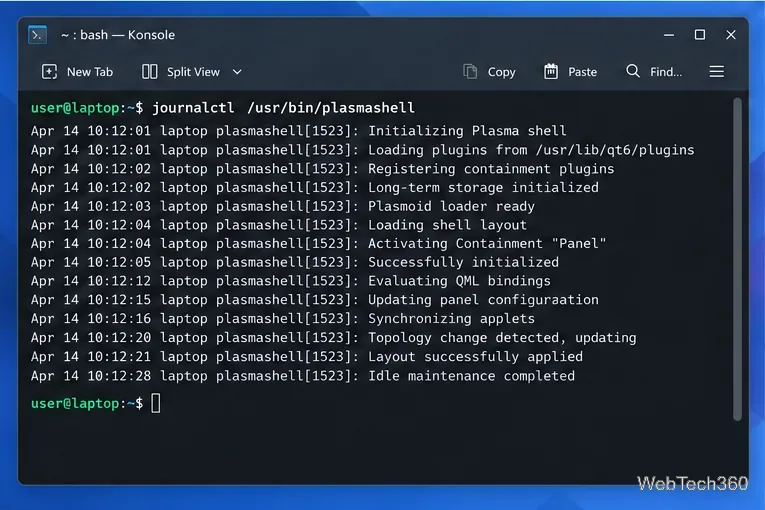Open the hamburger menu
This screenshot has width=765, height=510.
[x=716, y=72]
